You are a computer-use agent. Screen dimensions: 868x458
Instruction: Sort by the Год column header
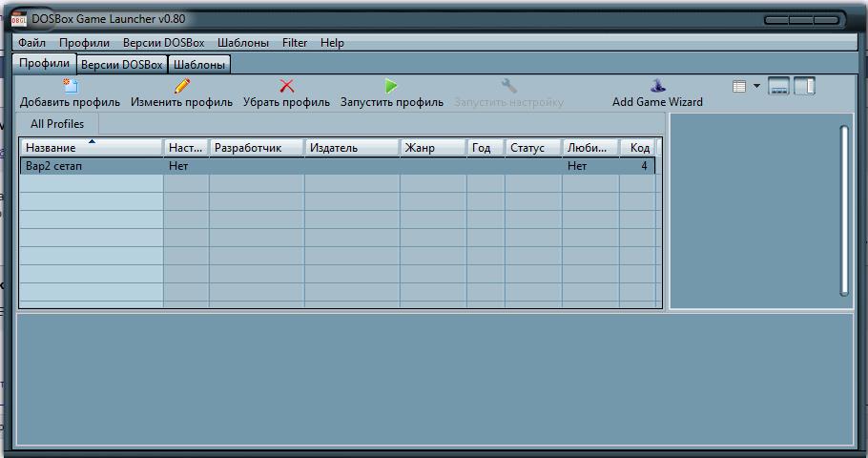click(x=486, y=148)
